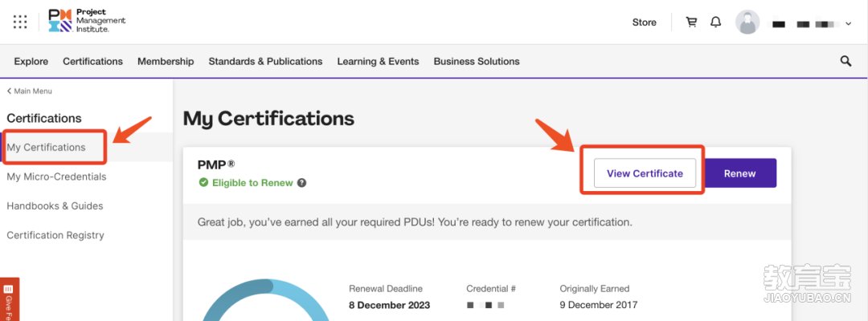Open the Certifications navigation menu
This screenshot has height=321, width=868.
[x=93, y=61]
